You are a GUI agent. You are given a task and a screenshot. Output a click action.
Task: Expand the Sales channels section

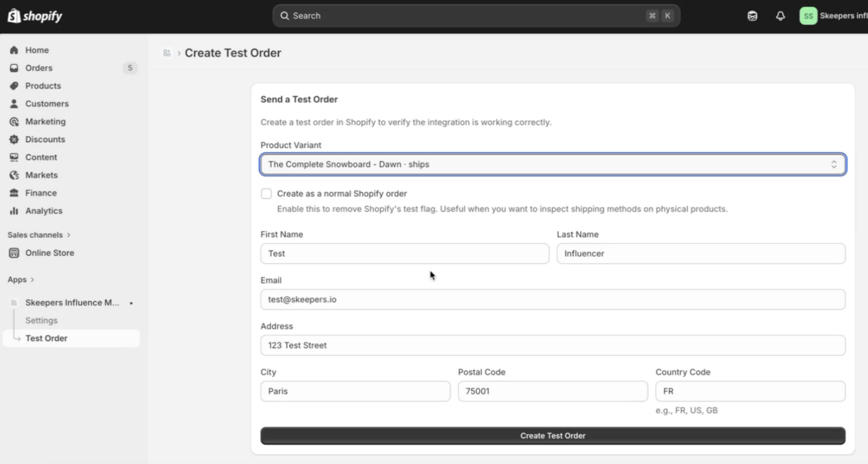pos(39,235)
